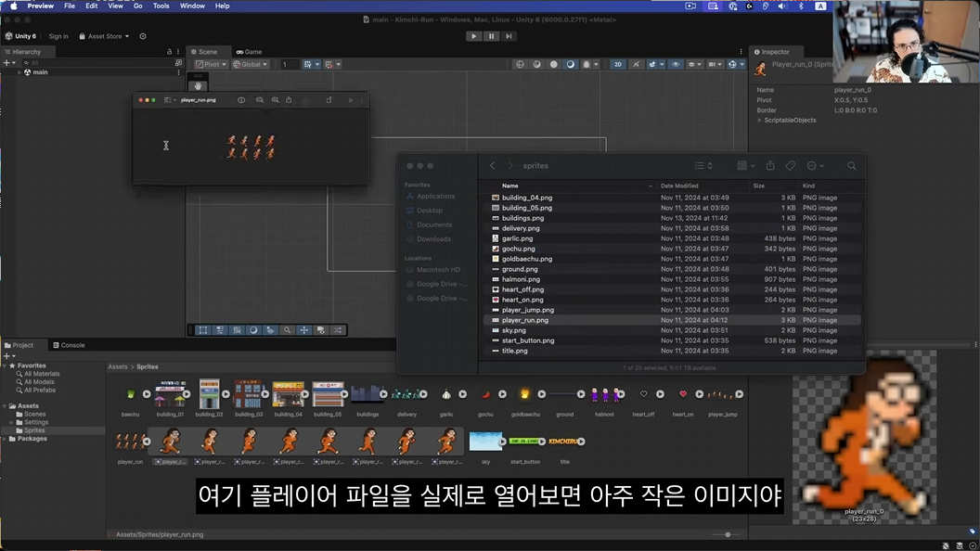Image resolution: width=980 pixels, height=551 pixels.
Task: Toggle hidden objects visibility eye icon
Action: pos(676,64)
